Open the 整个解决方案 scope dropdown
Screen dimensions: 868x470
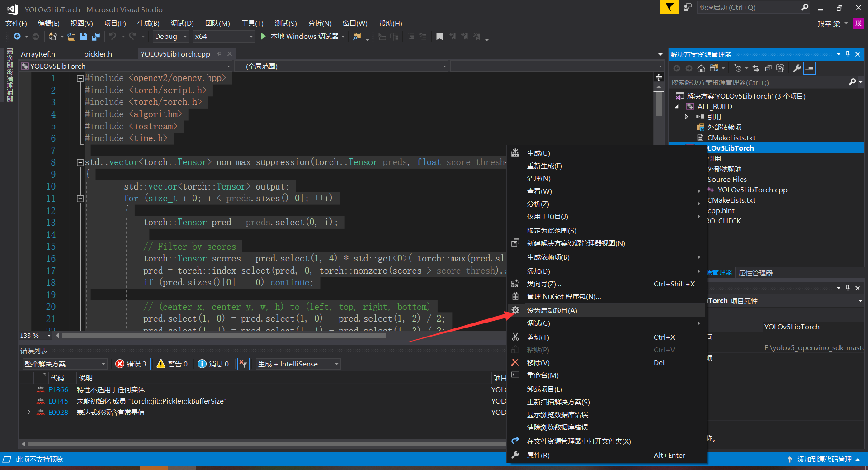pos(65,364)
